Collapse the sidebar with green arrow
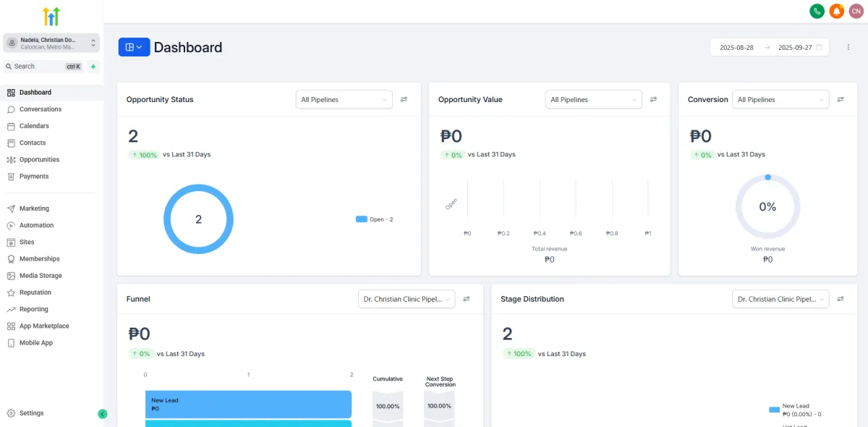The width and height of the screenshot is (868, 427). pos(103,414)
